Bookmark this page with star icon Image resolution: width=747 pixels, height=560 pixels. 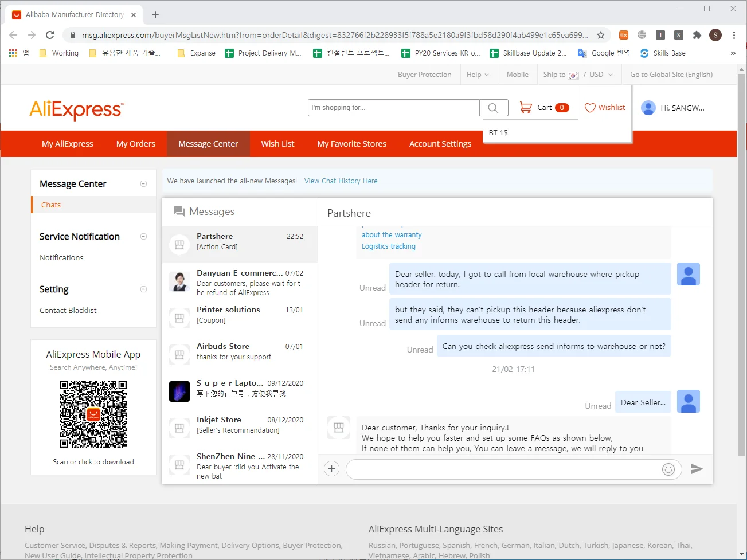[601, 35]
